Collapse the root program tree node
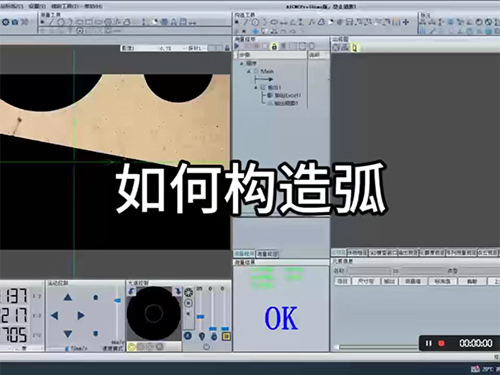Viewport: 500px width, 375px height. tap(242, 63)
